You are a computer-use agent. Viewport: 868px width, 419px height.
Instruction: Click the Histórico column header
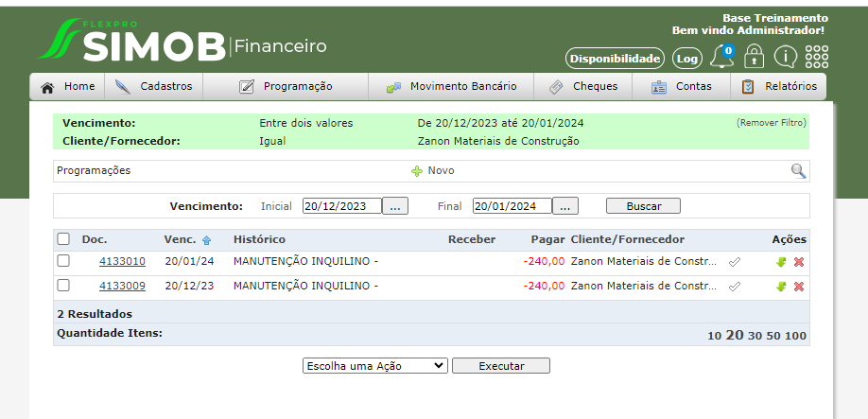coord(260,239)
